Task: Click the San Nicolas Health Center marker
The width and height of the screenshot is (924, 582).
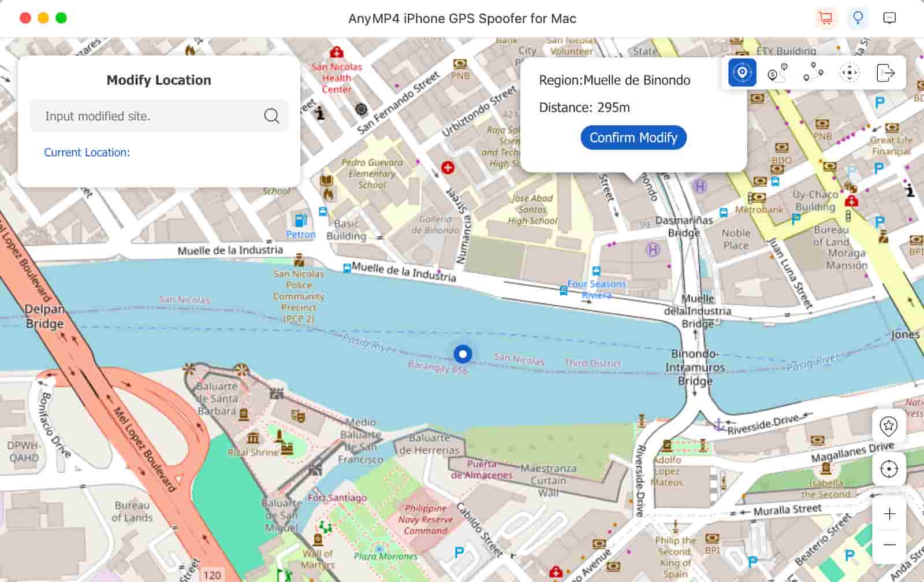Action: point(336,53)
